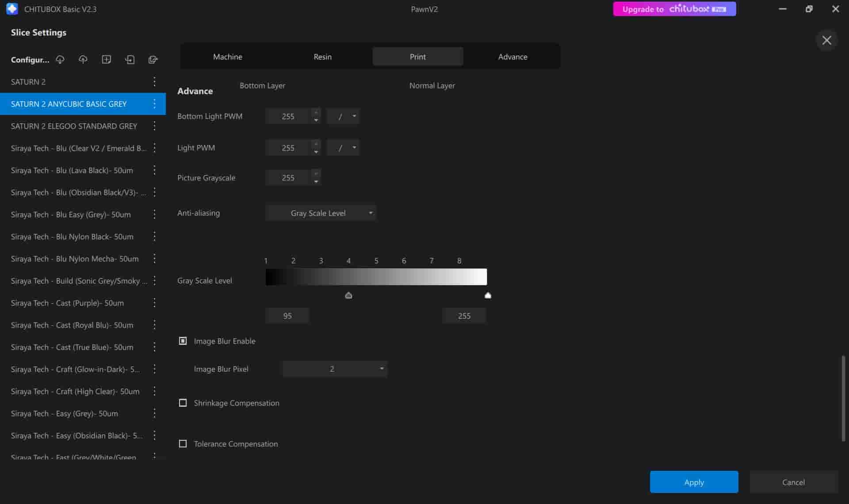849x504 pixels.
Task: Click the gray scale minimum value field 95
Action: [x=287, y=316]
